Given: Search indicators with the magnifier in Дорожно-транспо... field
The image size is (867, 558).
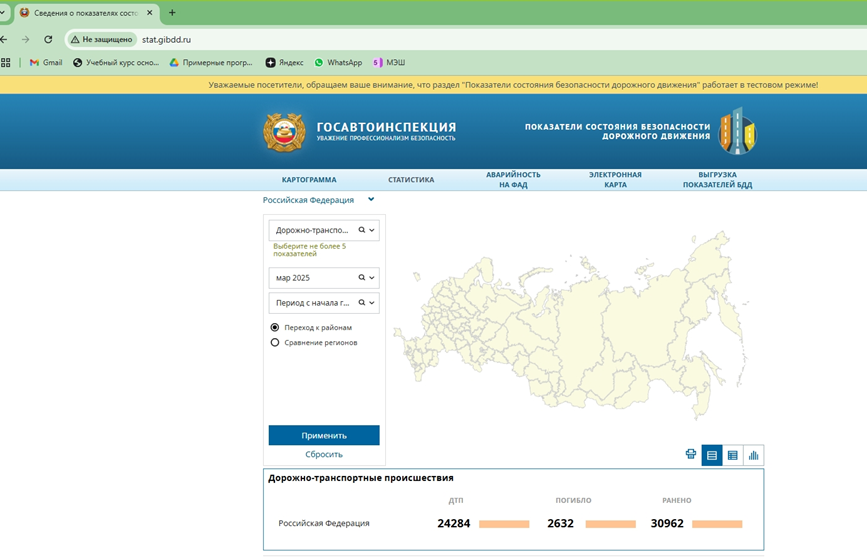Looking at the screenshot, I should (362, 230).
